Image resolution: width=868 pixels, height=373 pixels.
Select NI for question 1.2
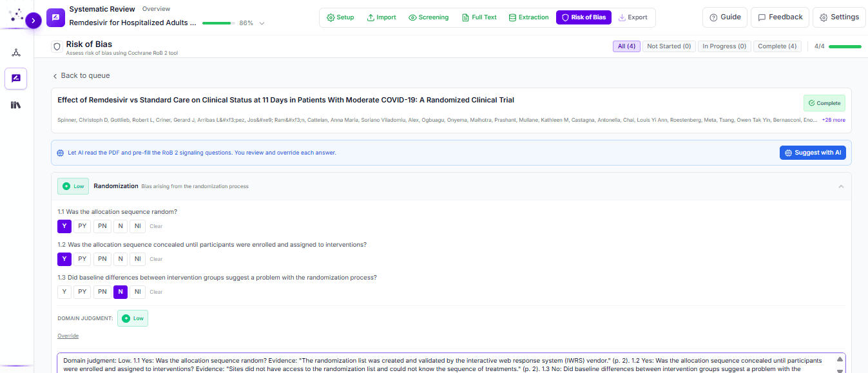[x=138, y=259]
